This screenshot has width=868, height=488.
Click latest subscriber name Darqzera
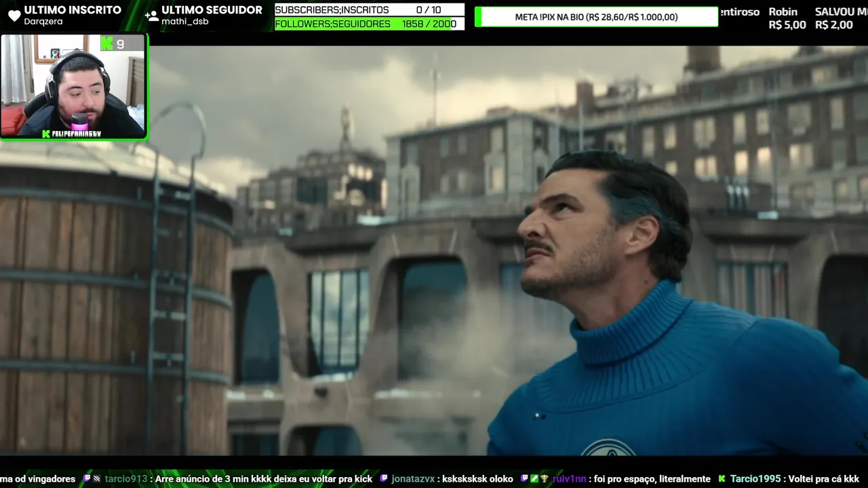[x=43, y=22]
